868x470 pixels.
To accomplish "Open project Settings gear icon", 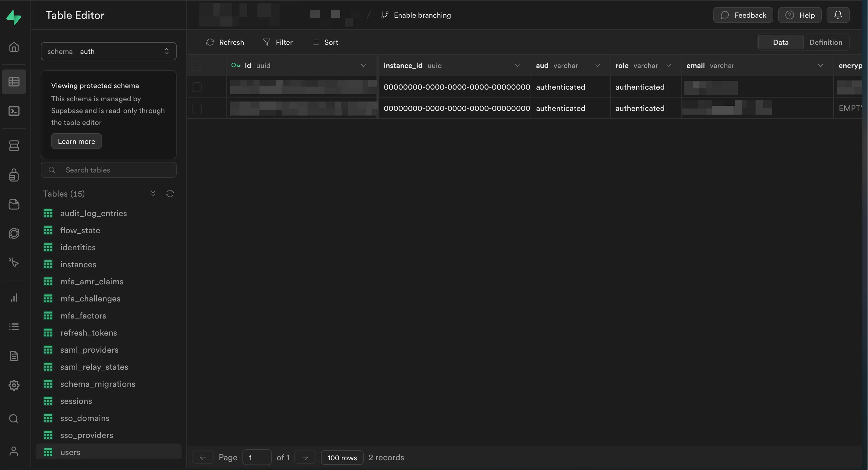I will click(x=14, y=385).
